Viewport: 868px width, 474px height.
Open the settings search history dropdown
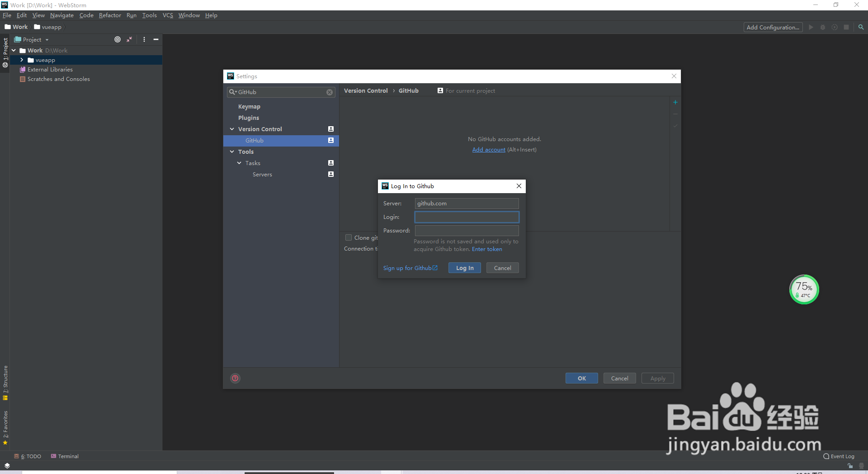tap(236, 92)
